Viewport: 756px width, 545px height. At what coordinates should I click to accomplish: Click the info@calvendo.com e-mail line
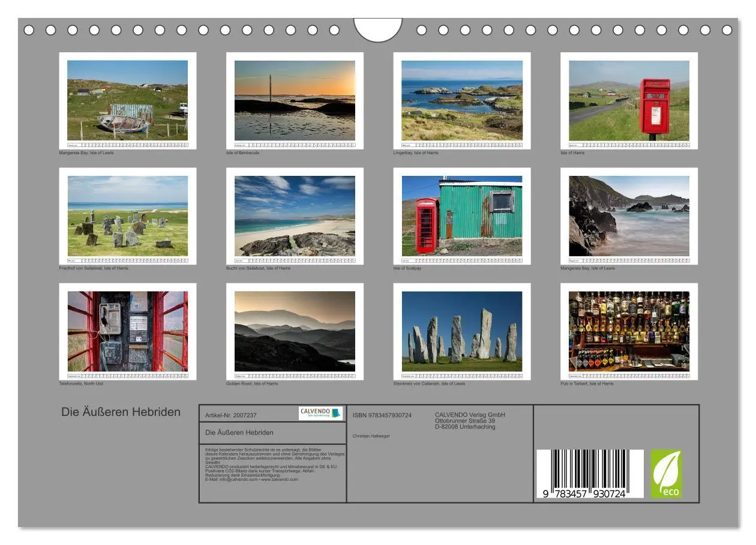coord(251,480)
